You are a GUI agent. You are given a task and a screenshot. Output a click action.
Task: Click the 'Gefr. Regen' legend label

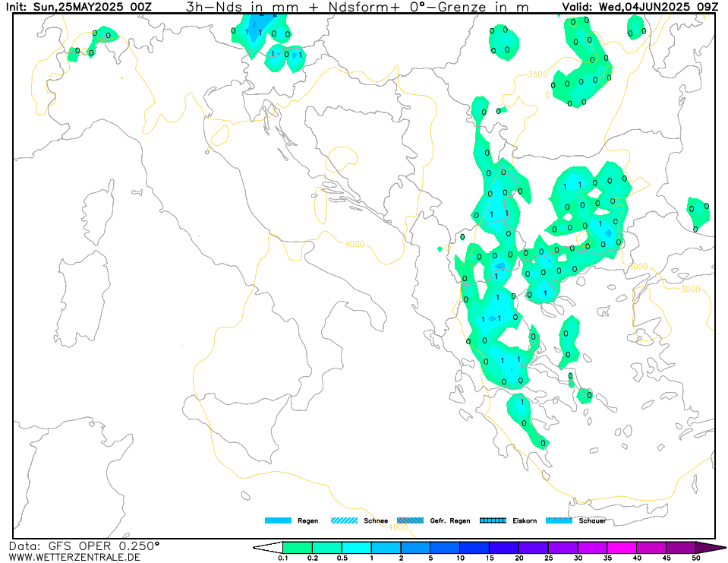450,520
